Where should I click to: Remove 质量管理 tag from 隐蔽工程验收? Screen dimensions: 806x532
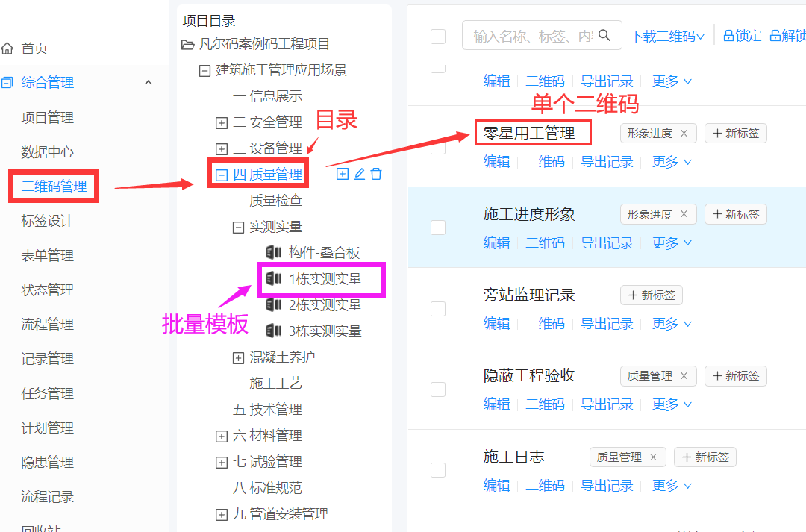[x=684, y=376]
